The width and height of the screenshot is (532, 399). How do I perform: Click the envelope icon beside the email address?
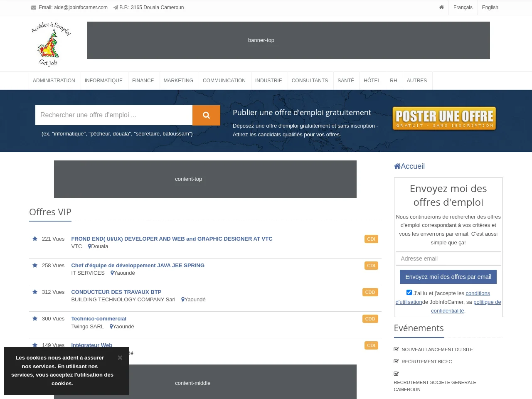point(34,7)
